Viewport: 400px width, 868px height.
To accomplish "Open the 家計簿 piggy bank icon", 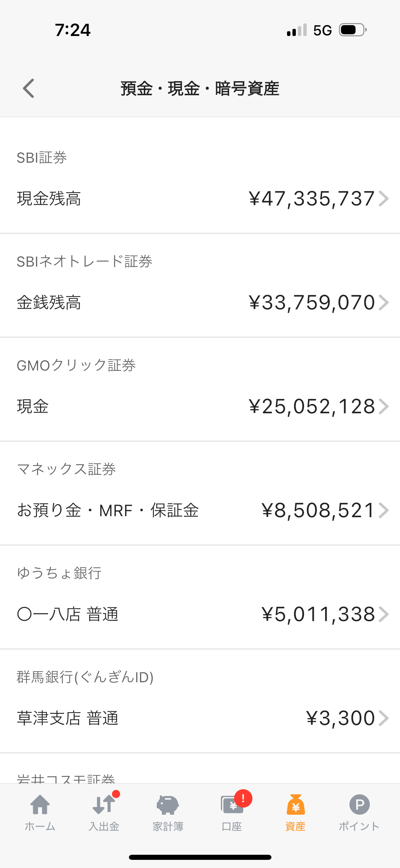I will [x=168, y=804].
